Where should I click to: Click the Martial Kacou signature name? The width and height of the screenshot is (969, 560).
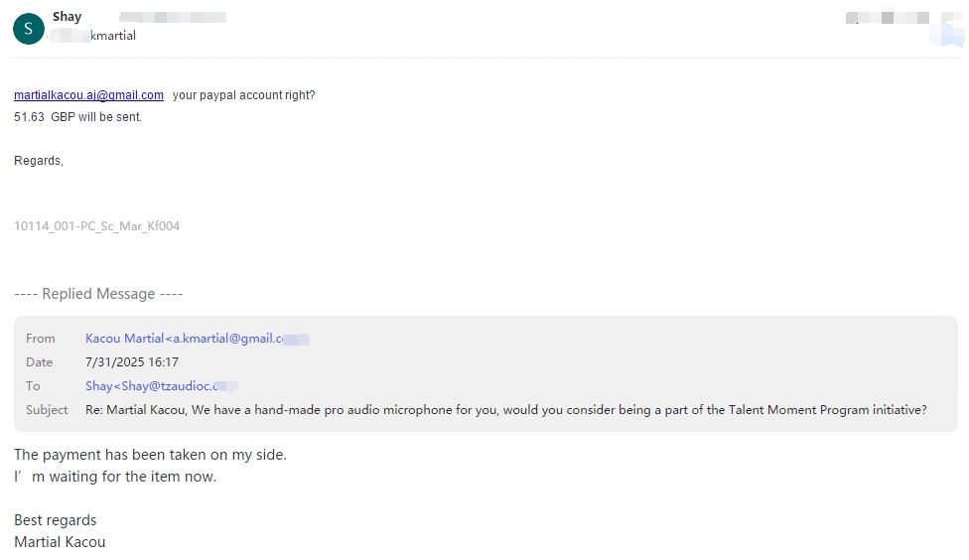(x=60, y=542)
